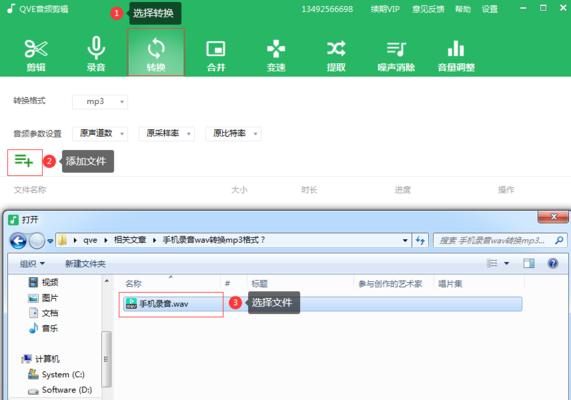Click the change view icon
This screenshot has height=400, width=571.
click(492, 263)
